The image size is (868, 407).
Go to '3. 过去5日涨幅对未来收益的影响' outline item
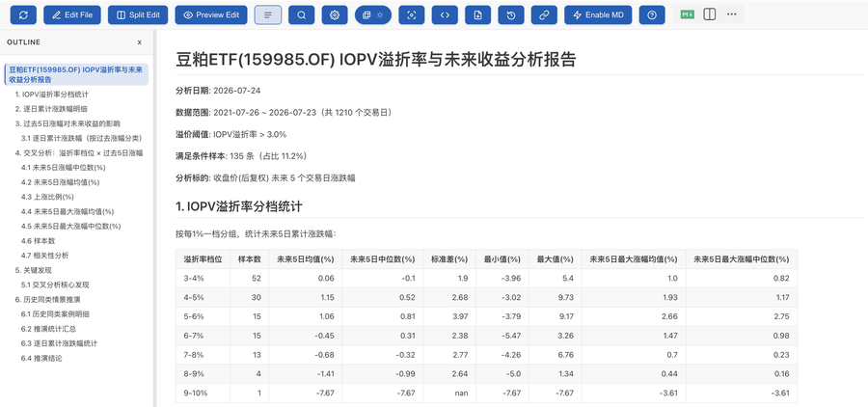[x=68, y=123]
